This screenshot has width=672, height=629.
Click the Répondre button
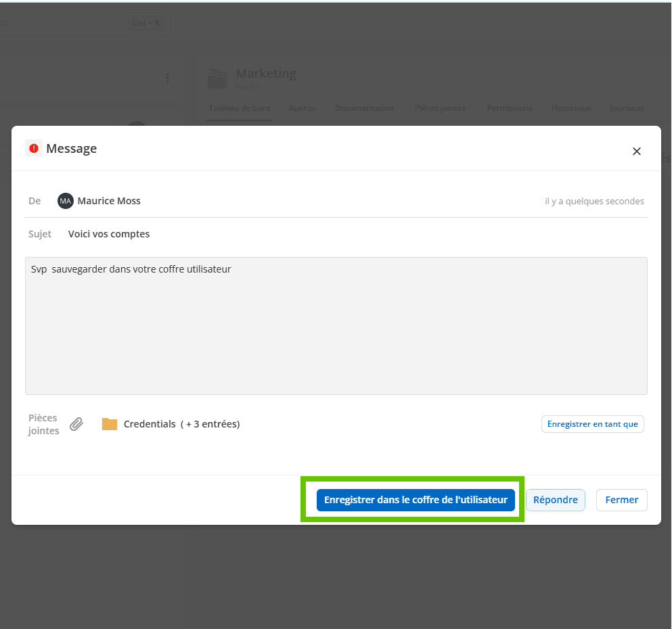(555, 500)
